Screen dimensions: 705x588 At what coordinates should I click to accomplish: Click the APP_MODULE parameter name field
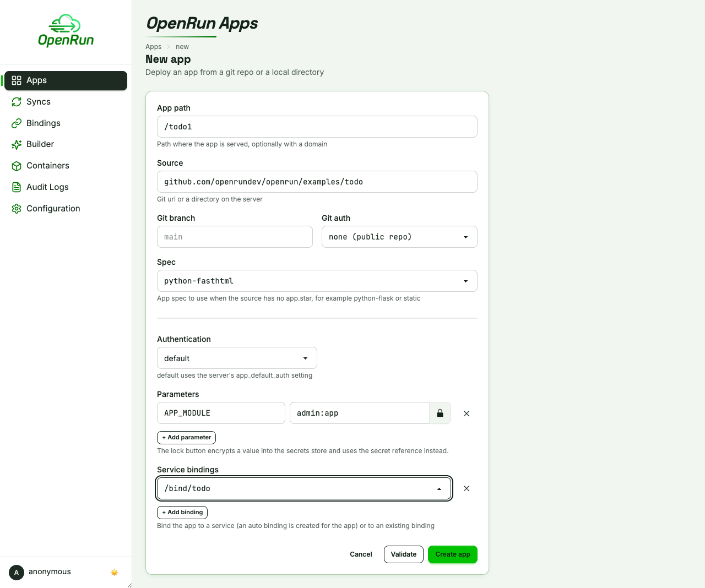pos(221,413)
